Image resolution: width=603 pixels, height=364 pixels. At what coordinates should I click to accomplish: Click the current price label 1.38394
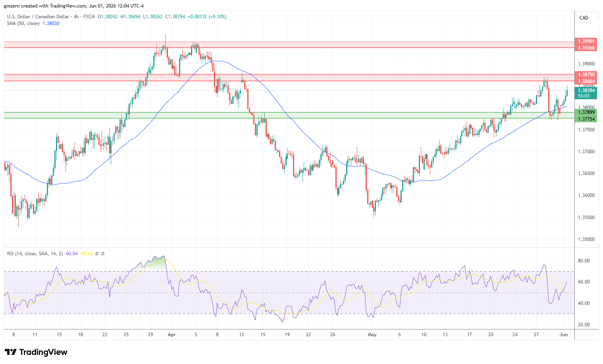586,91
